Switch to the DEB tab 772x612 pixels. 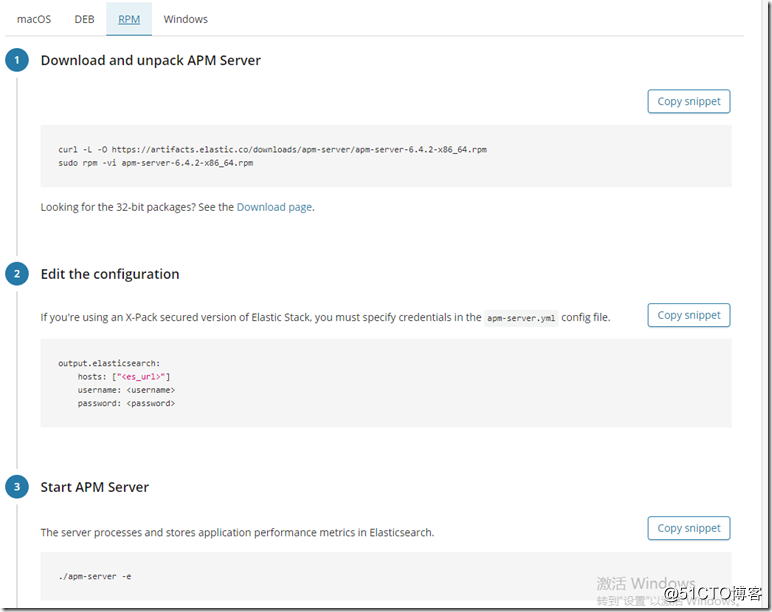[x=84, y=19]
